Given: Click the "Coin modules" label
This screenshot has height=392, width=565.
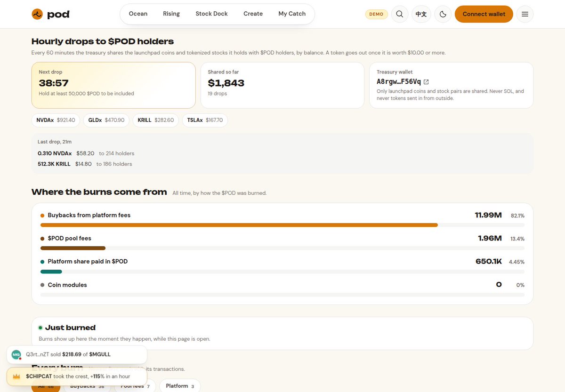Looking at the screenshot, I should pos(67,285).
